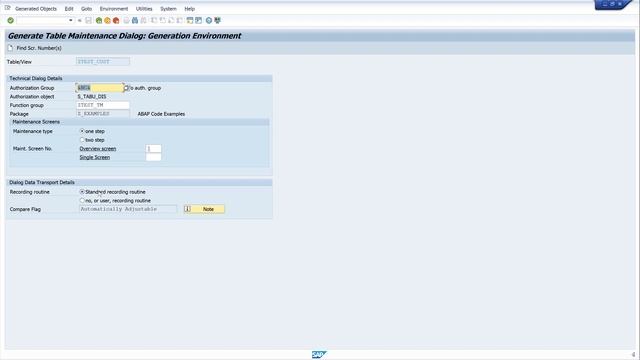Click the Overview screen number field
This screenshot has height=360, width=640.
tap(153, 149)
